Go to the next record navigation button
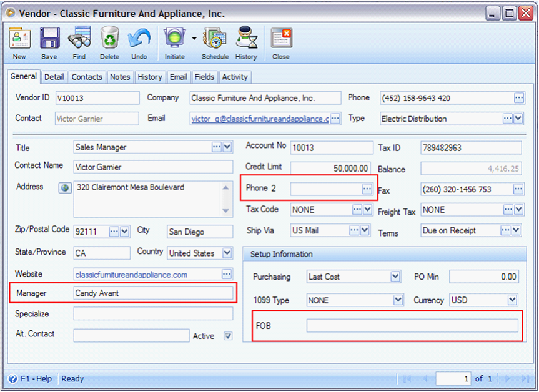Viewport: 539px width, 392px height. (x=508, y=379)
